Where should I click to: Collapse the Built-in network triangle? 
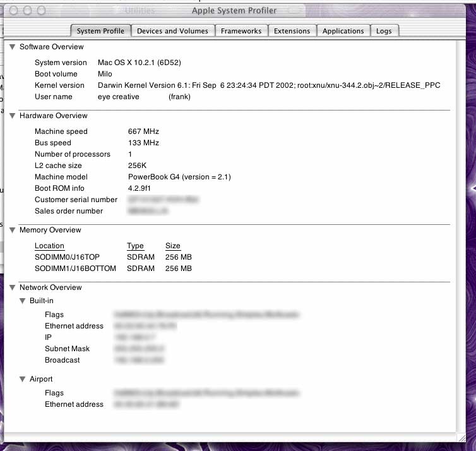23,301
